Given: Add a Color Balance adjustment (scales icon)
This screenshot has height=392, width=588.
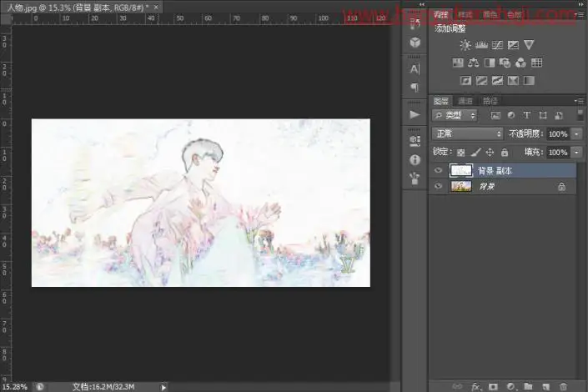Looking at the screenshot, I should pos(474,63).
